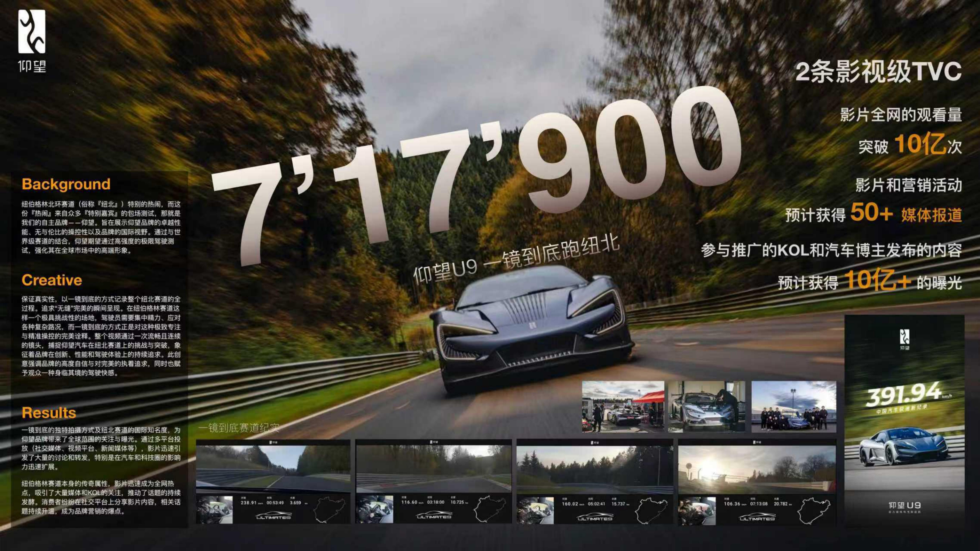Click the 仰望 wordmark under the top-left logo
Screen dimensions: 980x551
(x=32, y=67)
